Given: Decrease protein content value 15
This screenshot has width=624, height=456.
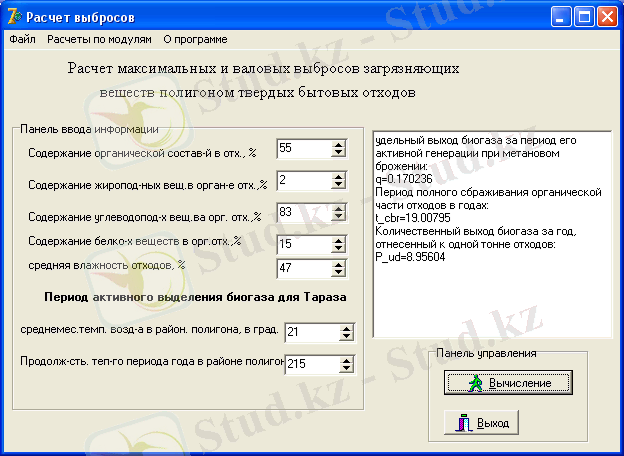Looking at the screenshot, I should pos(339,248).
